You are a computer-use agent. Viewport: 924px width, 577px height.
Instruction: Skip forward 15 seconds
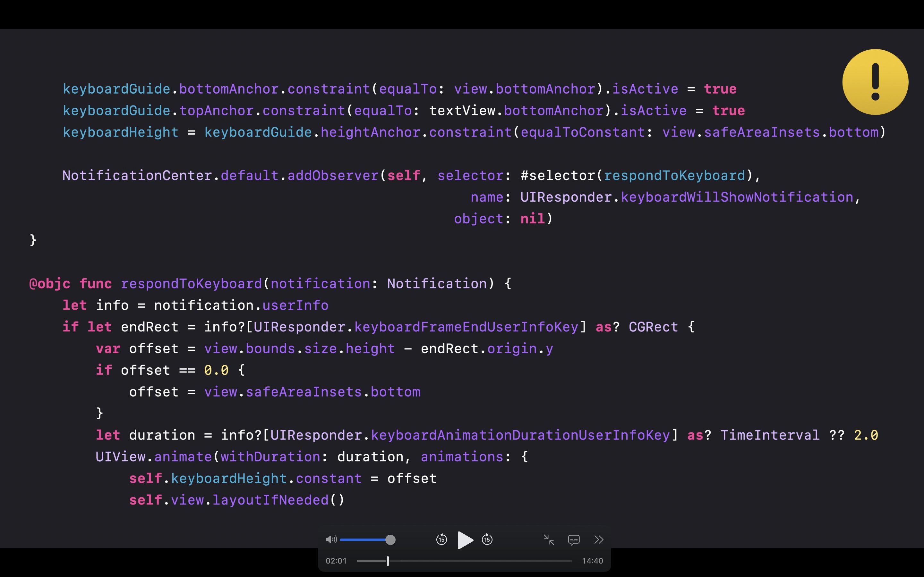487,539
